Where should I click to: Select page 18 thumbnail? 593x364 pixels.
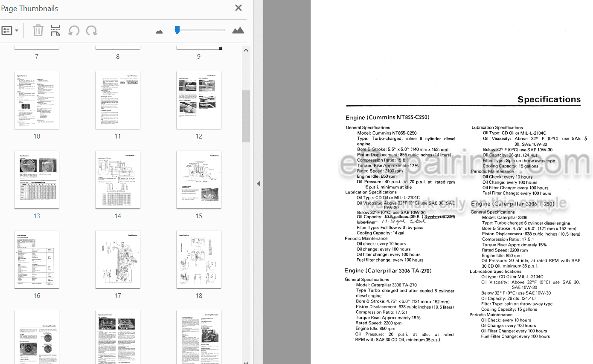coord(199,259)
